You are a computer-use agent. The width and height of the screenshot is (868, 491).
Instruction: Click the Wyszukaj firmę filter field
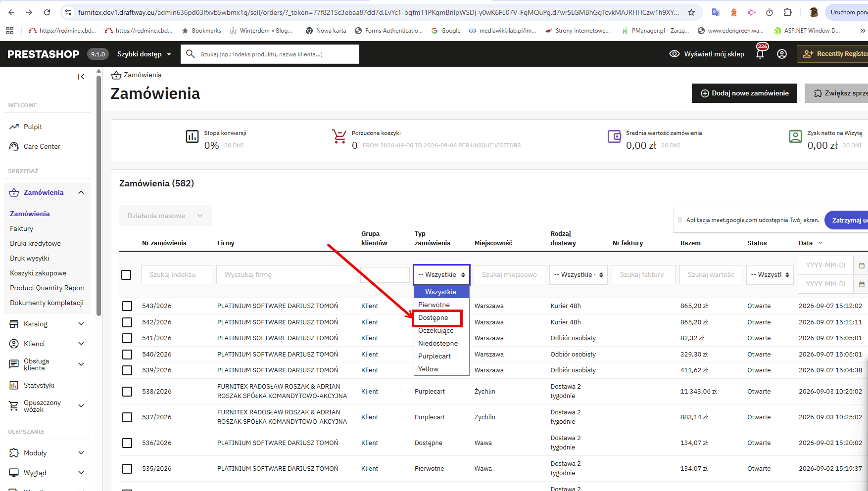point(286,275)
